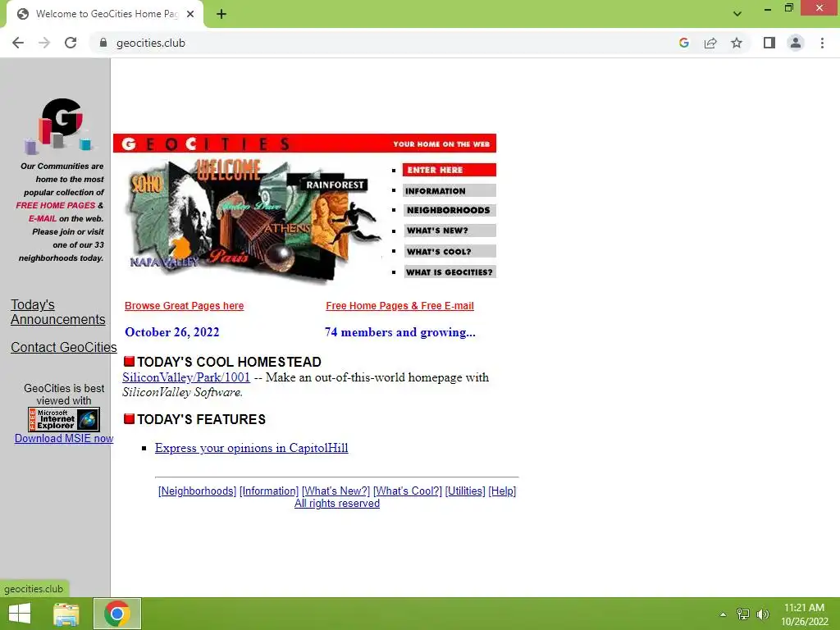The height and width of the screenshot is (630, 840).
Task: Click the TODAY'S FEATURES heading
Action: coord(201,419)
